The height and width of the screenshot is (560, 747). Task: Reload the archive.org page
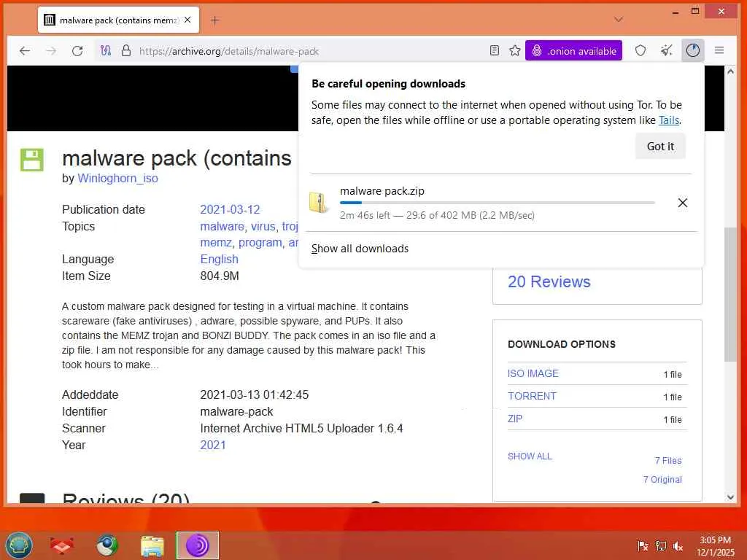pyautogui.click(x=77, y=51)
